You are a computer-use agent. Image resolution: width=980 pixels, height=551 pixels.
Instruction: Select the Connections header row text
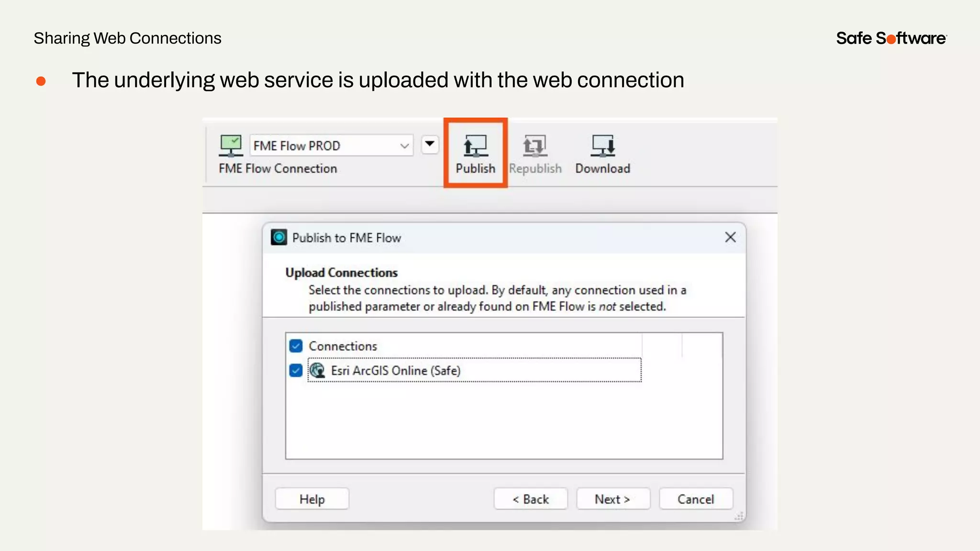point(343,346)
